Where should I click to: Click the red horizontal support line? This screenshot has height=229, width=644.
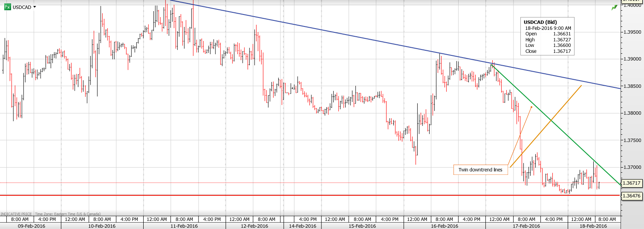[x=298, y=195]
